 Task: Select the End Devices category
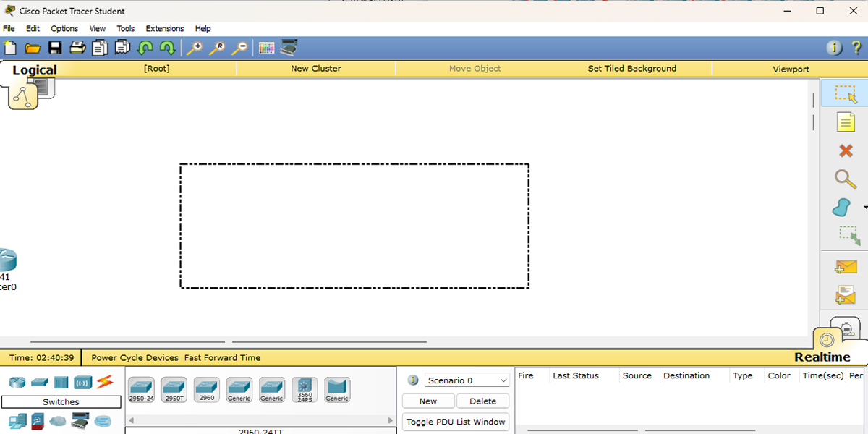click(16, 420)
